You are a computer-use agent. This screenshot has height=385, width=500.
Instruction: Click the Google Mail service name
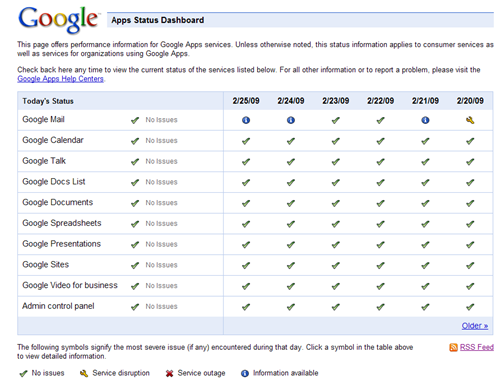43,119
